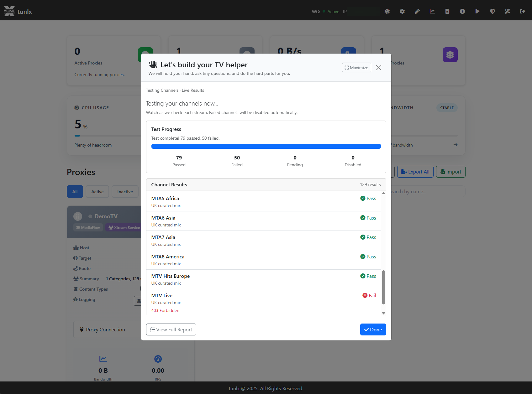Open settings via the gear icon
Screen dimensions: 532x394
402,11
